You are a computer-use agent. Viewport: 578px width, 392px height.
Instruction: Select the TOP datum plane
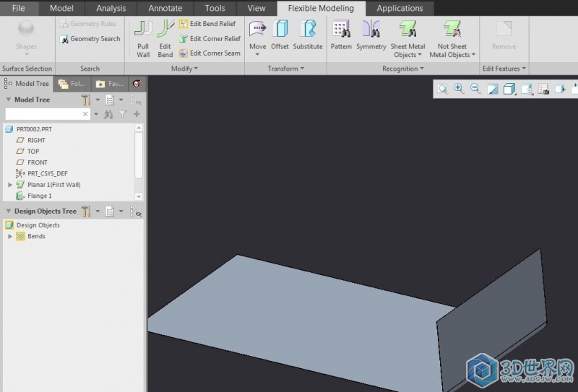tap(28, 152)
